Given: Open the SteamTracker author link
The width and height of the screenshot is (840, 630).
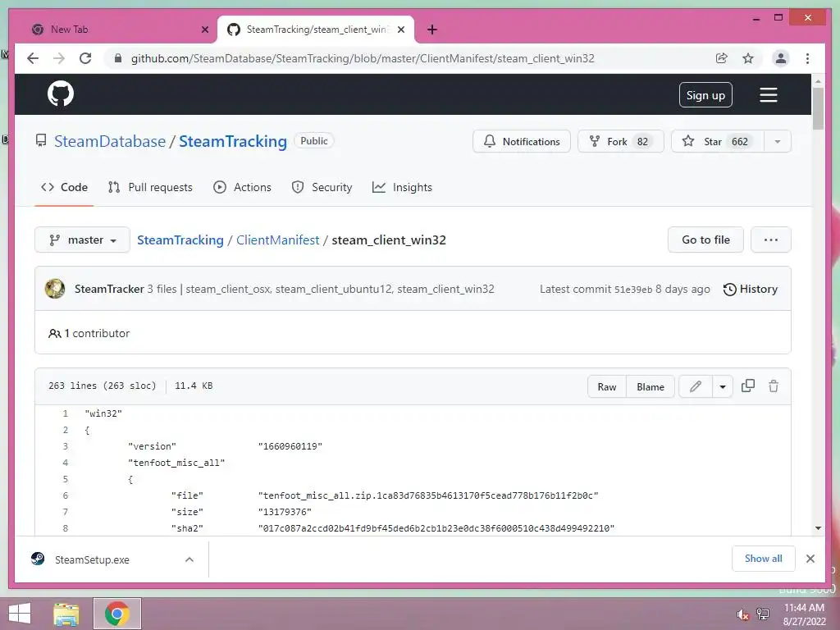Looking at the screenshot, I should tap(109, 289).
